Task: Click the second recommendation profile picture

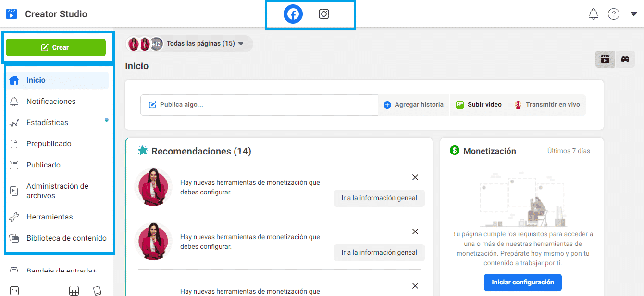Action: click(x=153, y=241)
